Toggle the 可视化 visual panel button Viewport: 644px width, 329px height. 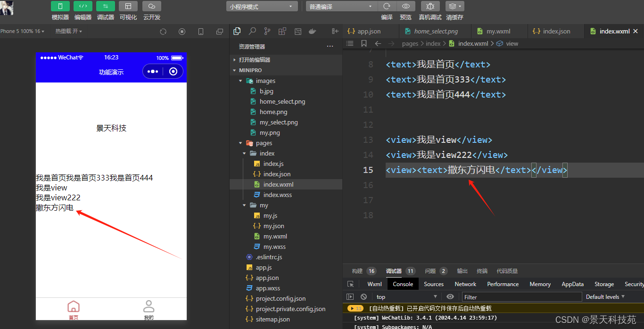tap(128, 6)
